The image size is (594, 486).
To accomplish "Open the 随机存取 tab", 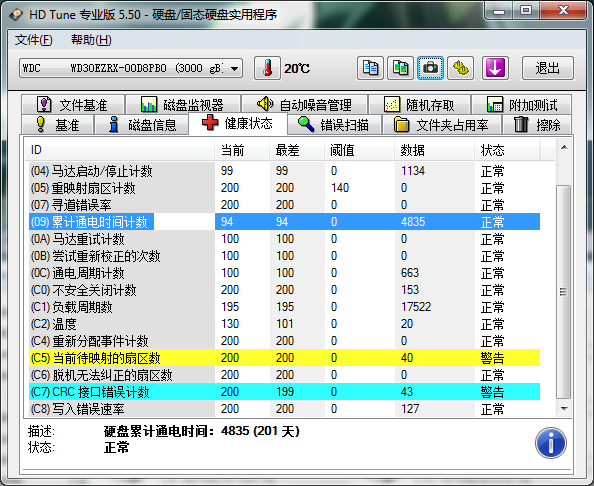I will 419,105.
